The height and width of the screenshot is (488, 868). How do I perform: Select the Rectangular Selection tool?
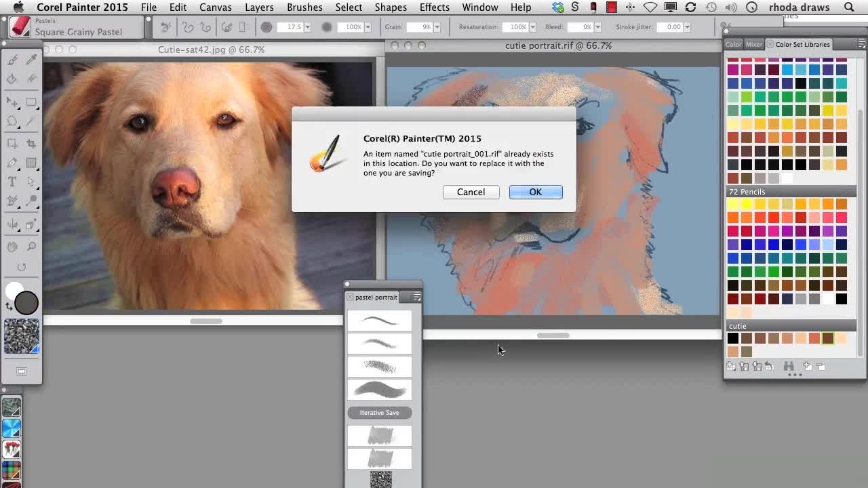[x=31, y=102]
